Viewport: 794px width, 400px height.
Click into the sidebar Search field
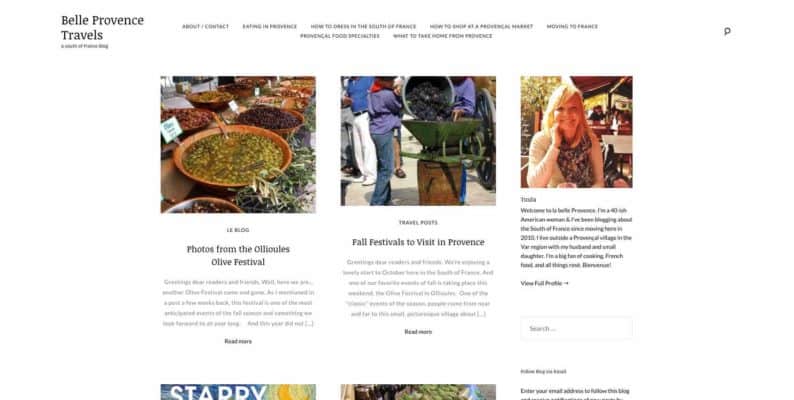click(x=576, y=328)
